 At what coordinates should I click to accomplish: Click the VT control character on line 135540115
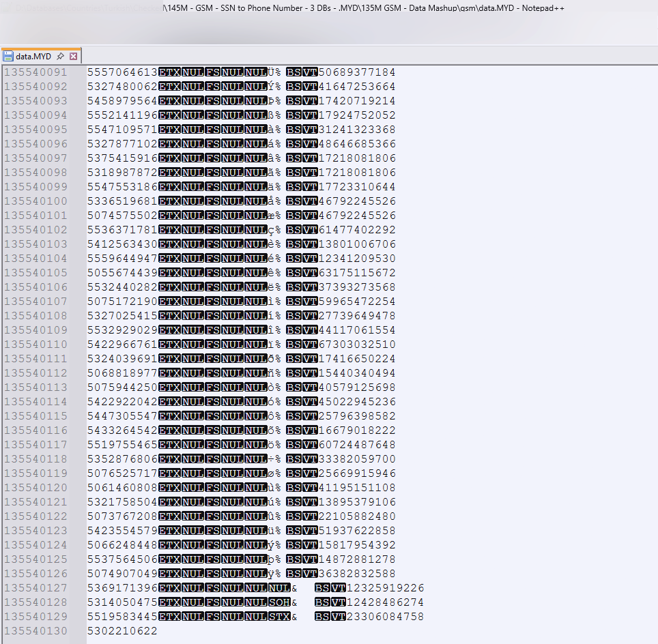(x=311, y=416)
